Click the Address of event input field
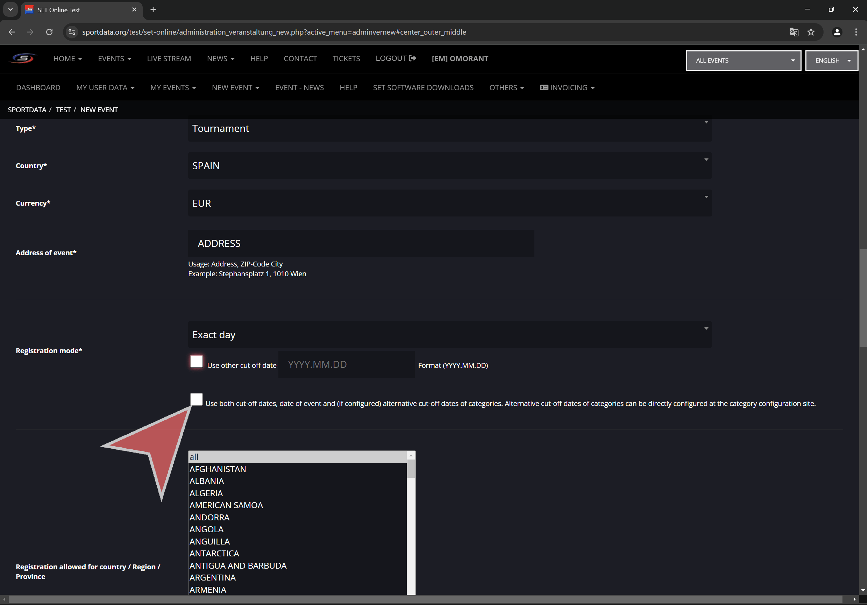This screenshot has width=868, height=605. point(361,243)
